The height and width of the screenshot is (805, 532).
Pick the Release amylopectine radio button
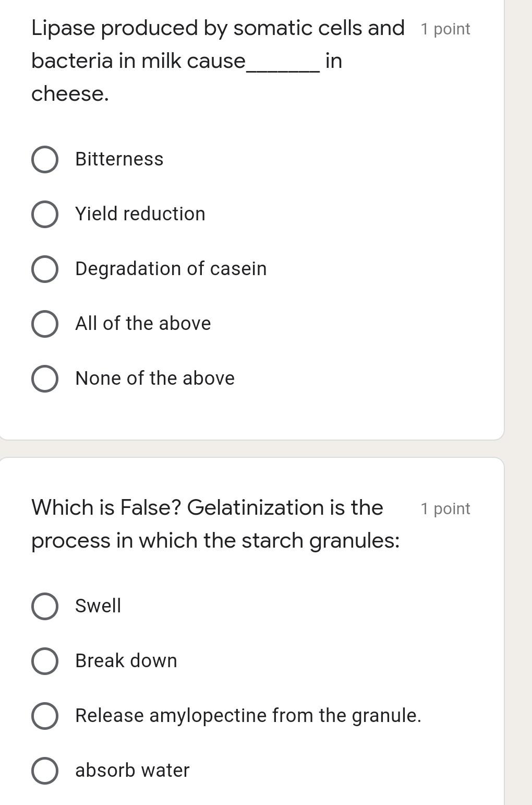click(x=45, y=716)
